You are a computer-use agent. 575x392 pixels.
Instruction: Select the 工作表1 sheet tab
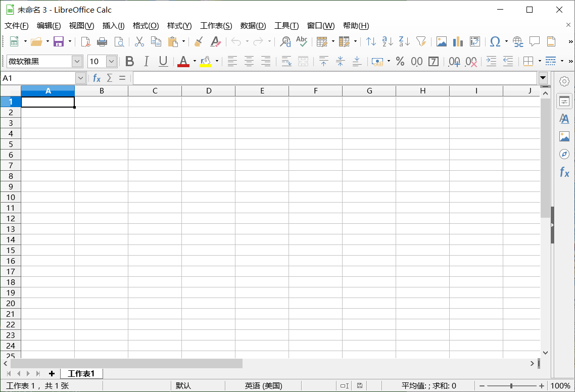[81, 374]
